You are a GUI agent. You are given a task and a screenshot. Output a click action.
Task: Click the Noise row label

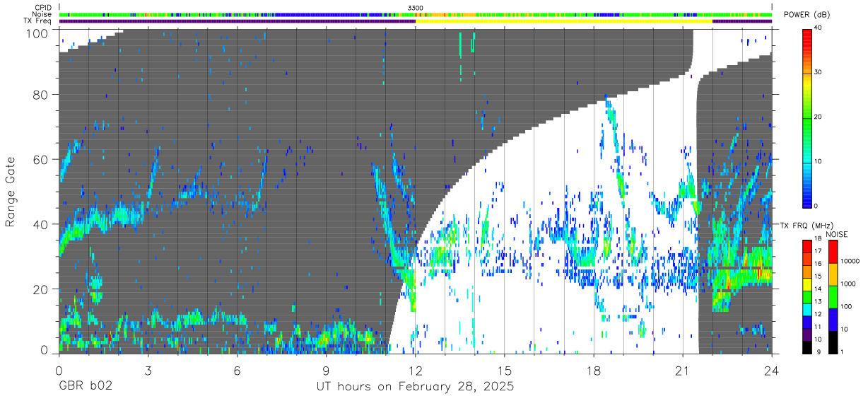point(42,14)
